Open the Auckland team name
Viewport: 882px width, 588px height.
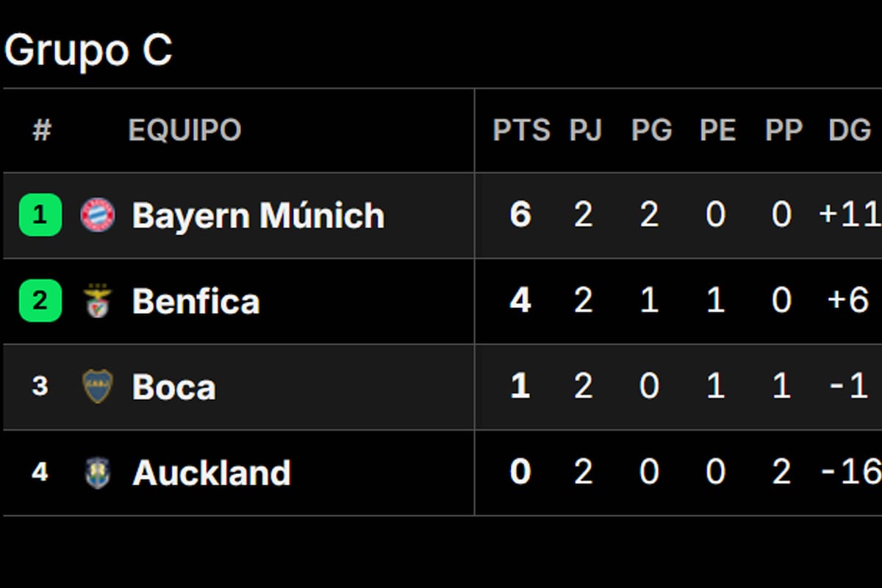pos(212,473)
